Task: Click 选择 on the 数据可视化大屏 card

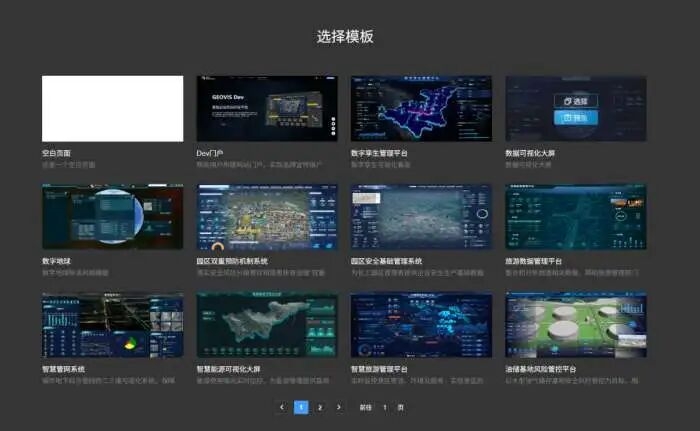Action: click(x=576, y=101)
